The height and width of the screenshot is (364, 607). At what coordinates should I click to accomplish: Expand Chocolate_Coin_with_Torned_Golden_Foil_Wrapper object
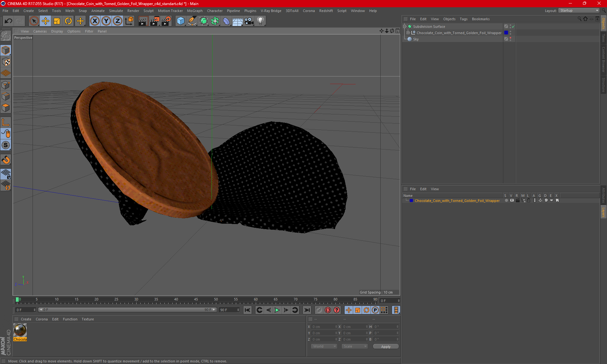pyautogui.click(x=408, y=33)
